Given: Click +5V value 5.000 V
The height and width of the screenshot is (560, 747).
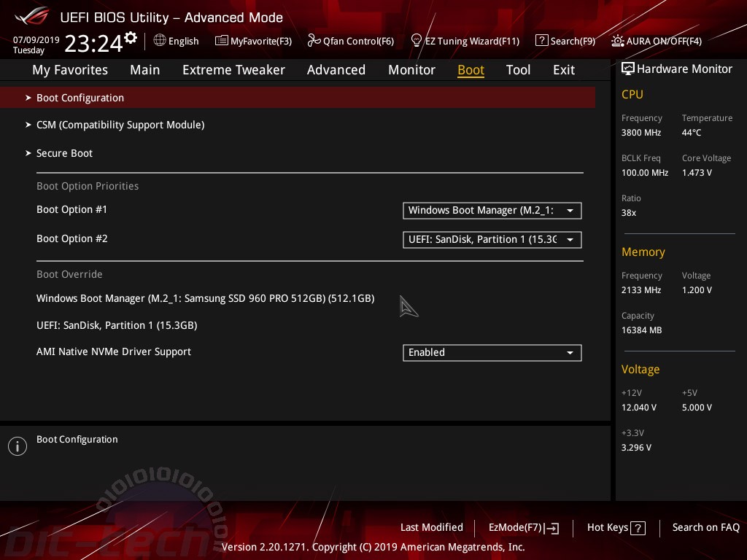Looking at the screenshot, I should tap(697, 408).
